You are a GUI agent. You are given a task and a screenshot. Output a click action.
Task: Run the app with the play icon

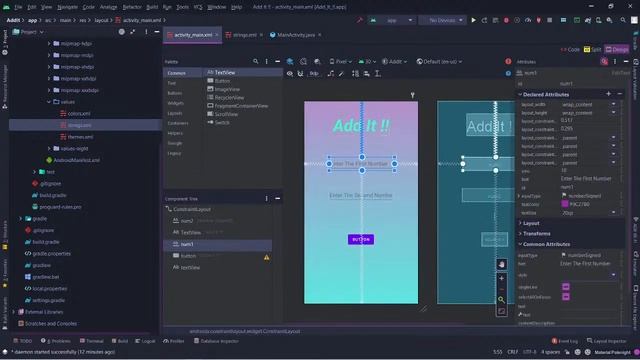473,20
